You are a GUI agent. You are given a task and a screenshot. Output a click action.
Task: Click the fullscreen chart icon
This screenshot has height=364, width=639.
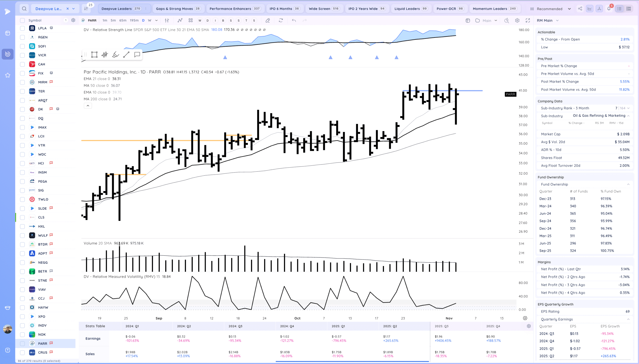click(528, 20)
